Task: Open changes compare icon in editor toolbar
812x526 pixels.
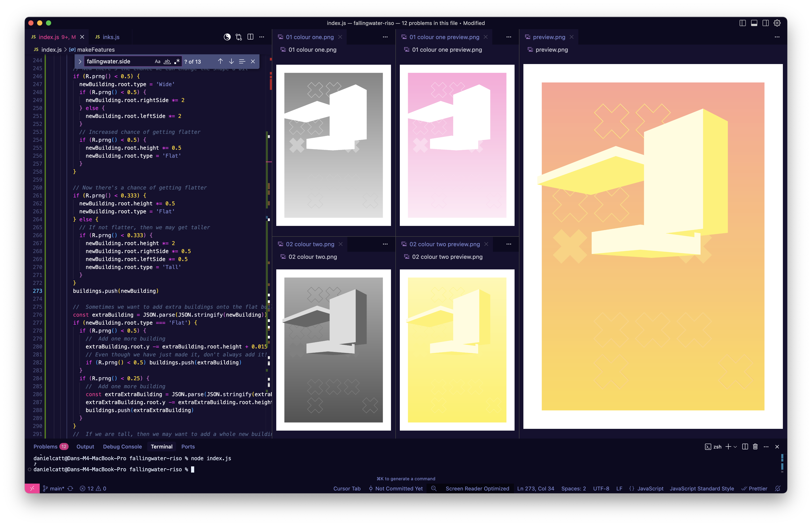Action: 239,37
